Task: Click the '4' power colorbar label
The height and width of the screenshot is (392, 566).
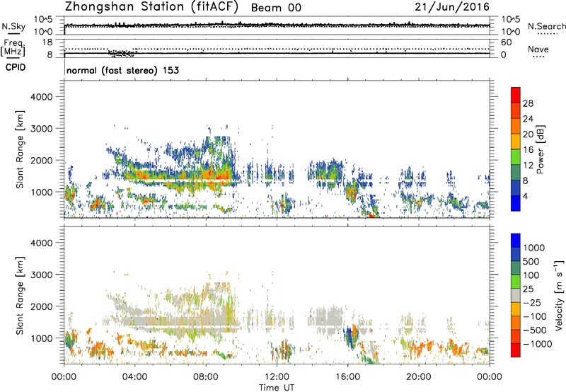Action: pyautogui.click(x=525, y=197)
